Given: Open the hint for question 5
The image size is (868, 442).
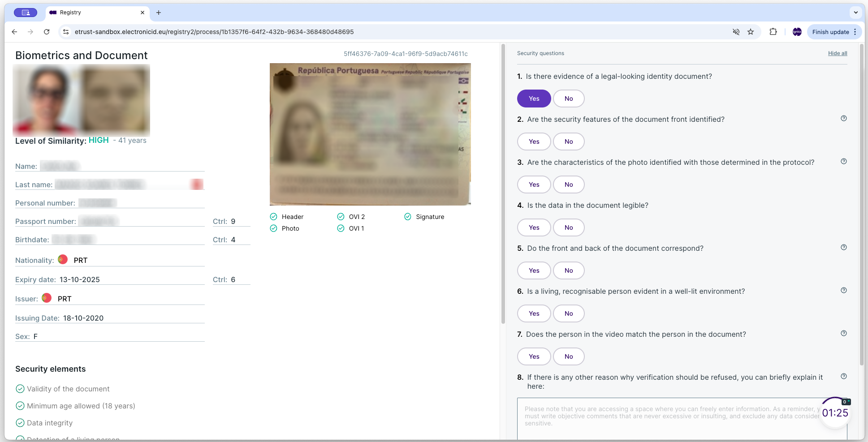Looking at the screenshot, I should (x=844, y=247).
